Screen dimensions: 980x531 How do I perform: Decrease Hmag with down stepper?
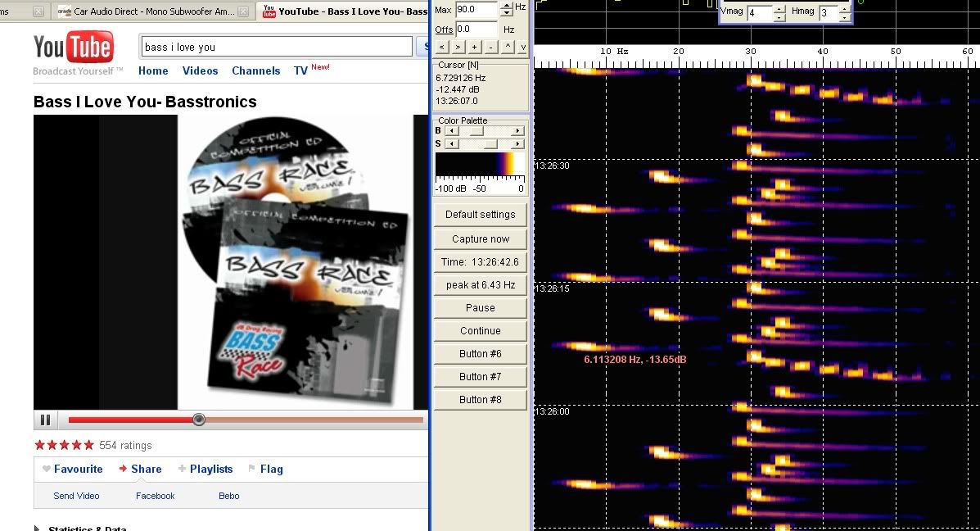(845, 17)
